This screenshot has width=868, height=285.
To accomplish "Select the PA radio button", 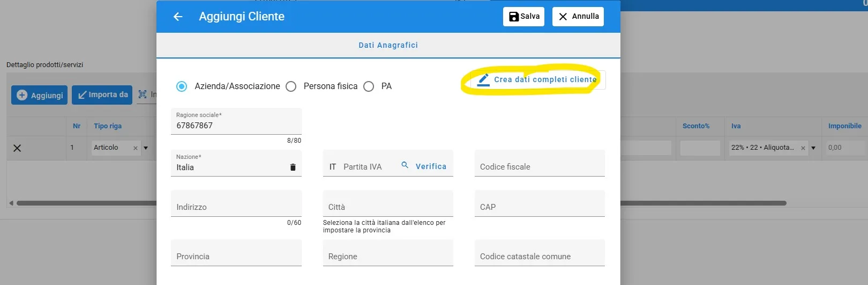I will point(369,86).
